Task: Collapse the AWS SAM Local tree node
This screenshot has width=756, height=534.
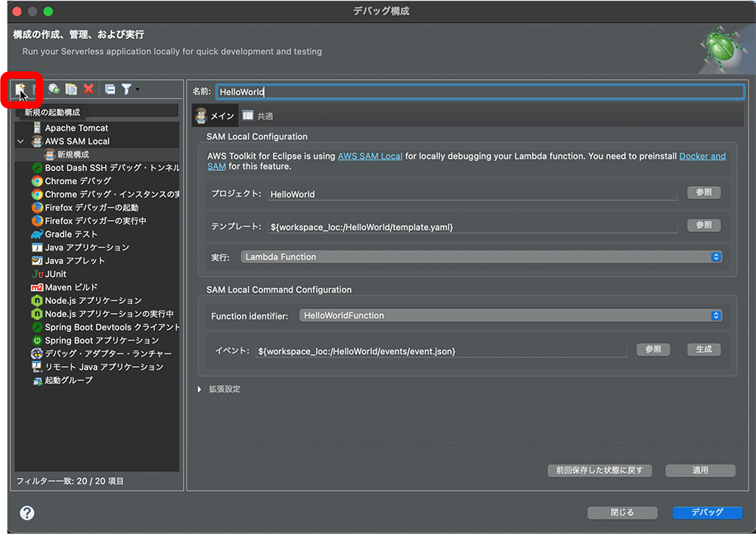Action: [21, 141]
